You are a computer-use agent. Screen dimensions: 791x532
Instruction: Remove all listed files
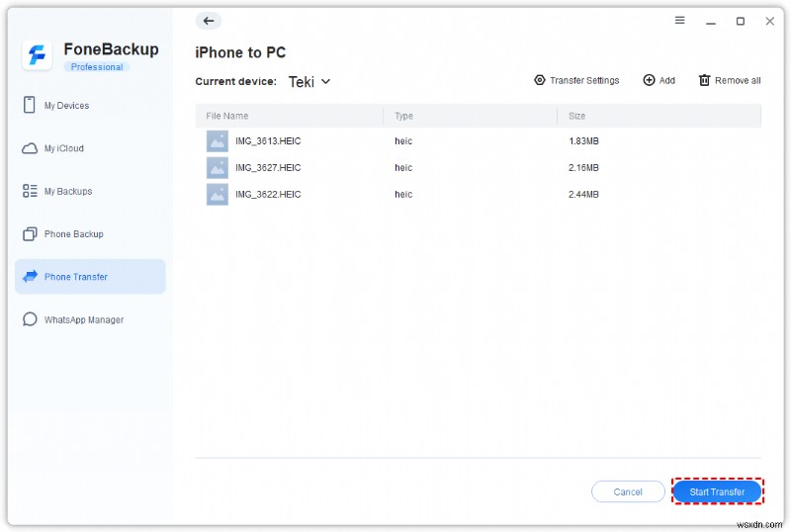(730, 80)
